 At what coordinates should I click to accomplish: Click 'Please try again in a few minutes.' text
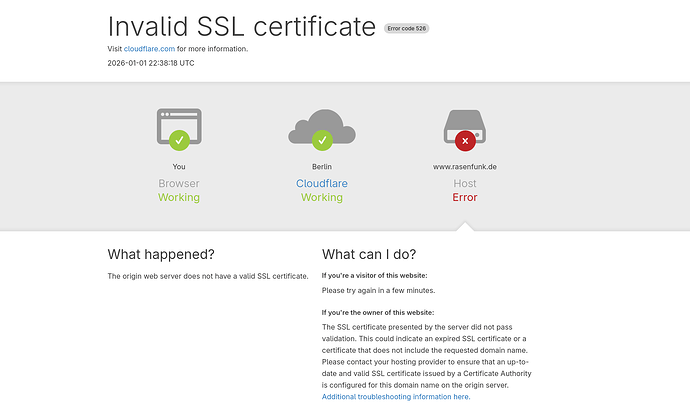(x=378, y=290)
